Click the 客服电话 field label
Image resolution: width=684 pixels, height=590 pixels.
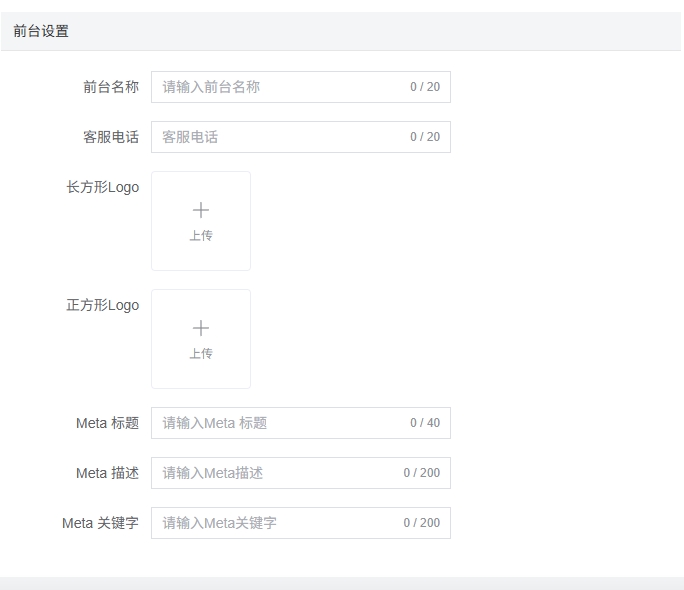[x=111, y=137]
